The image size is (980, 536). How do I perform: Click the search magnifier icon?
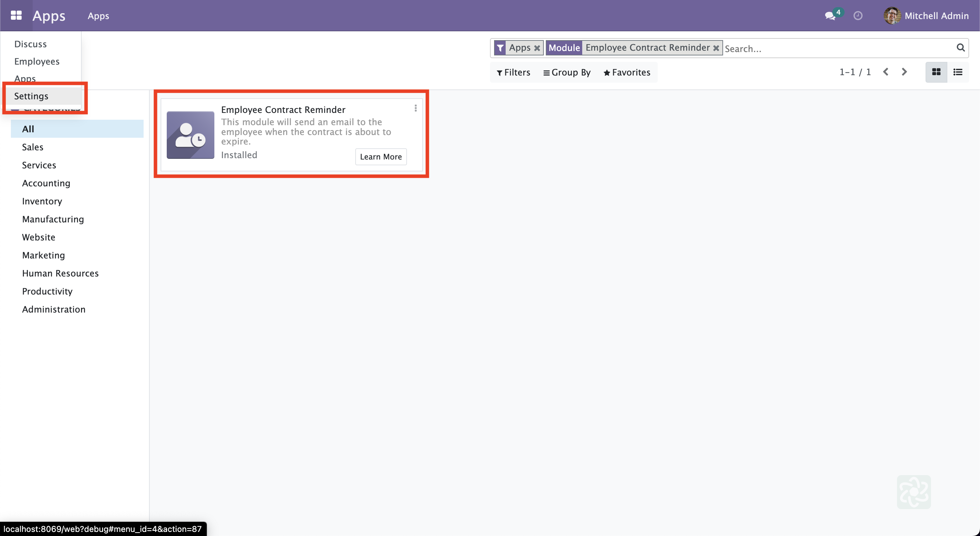[960, 48]
